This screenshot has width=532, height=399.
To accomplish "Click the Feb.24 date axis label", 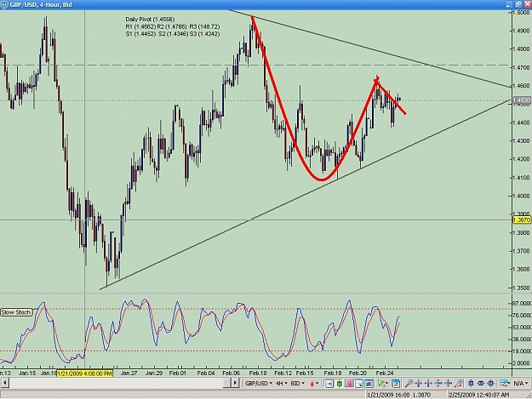I will click(x=385, y=373).
